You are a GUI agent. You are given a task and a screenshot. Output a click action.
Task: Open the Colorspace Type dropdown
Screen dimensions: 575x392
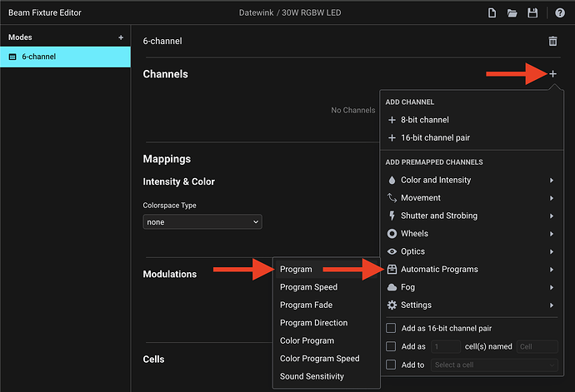202,222
